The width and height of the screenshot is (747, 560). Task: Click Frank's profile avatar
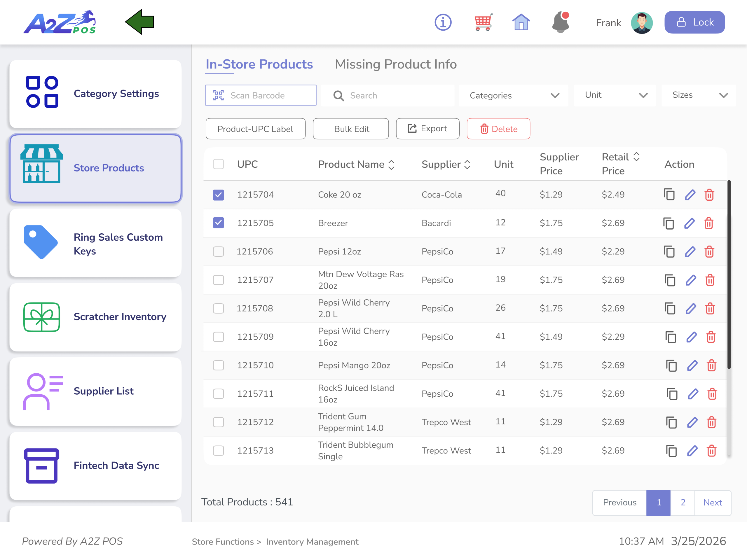pos(642,23)
